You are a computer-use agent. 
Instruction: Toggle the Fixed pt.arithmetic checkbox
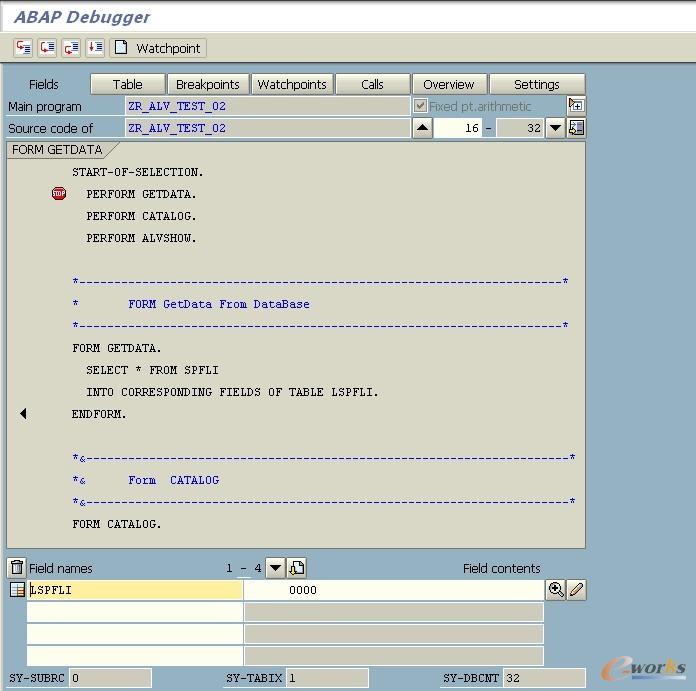[421, 106]
